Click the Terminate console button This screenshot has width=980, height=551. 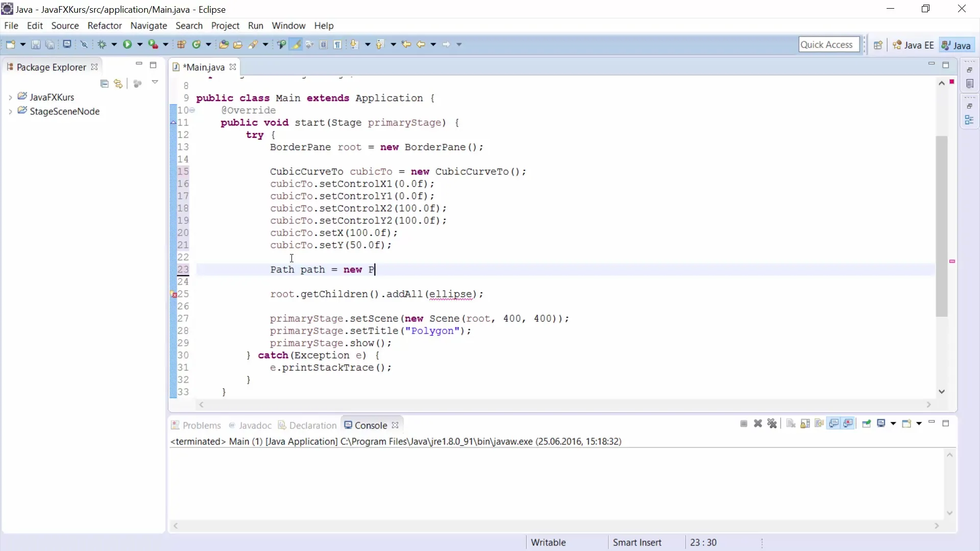[744, 424]
